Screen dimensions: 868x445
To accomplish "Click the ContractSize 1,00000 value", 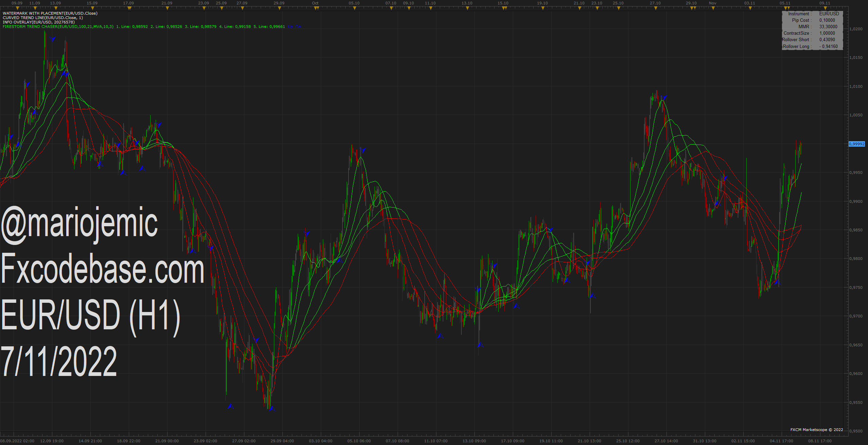I will coord(827,33).
